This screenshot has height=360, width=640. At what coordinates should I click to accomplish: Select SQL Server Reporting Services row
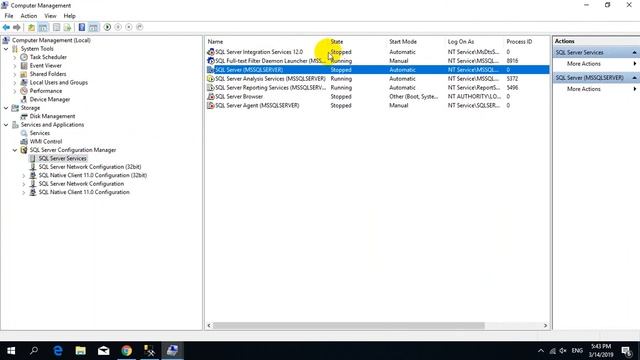coord(378,88)
